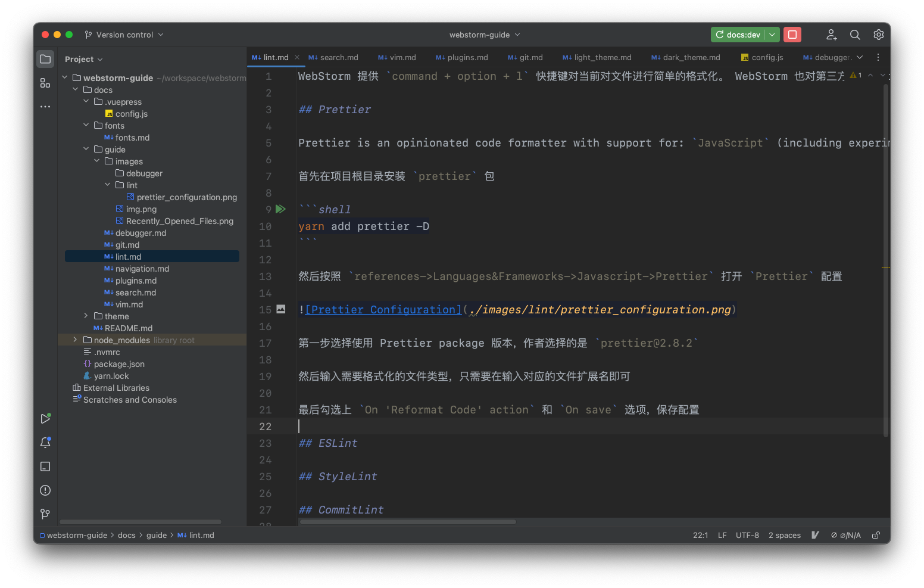
Task: Click docs breadcrumb in navigation bar
Action: coord(127,535)
